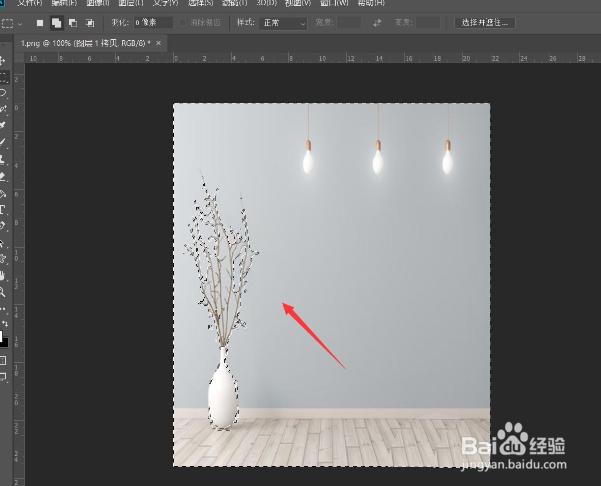Screen dimensions: 601x486
Task: Swap width and height values
Action: coord(377,23)
